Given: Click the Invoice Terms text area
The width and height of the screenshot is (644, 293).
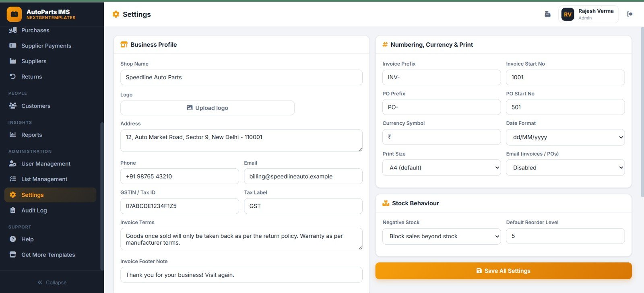Looking at the screenshot, I should (x=242, y=239).
